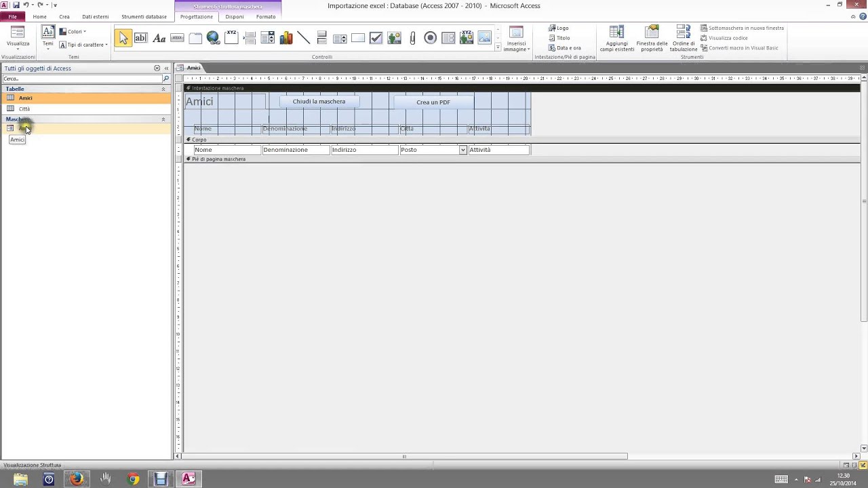Choose the combo box control
The height and width of the screenshot is (488, 868).
point(267,38)
